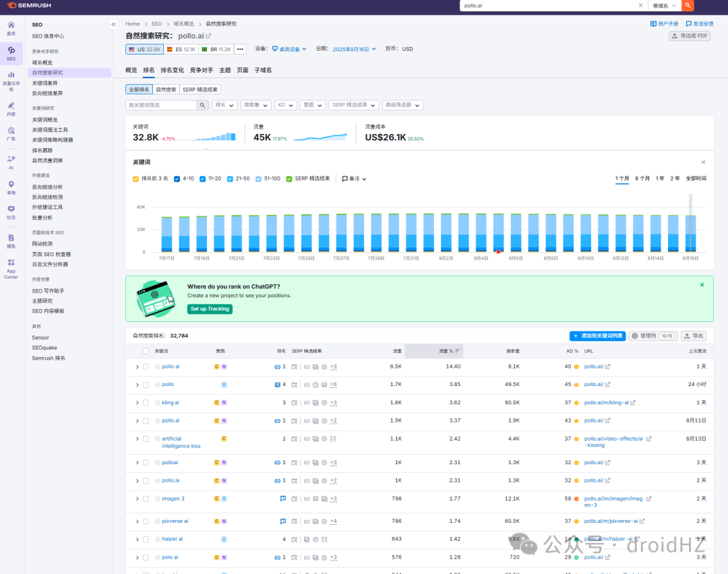Click the 8月16日 bar in the keyword chart
This screenshot has height=574, width=728.
point(690,233)
